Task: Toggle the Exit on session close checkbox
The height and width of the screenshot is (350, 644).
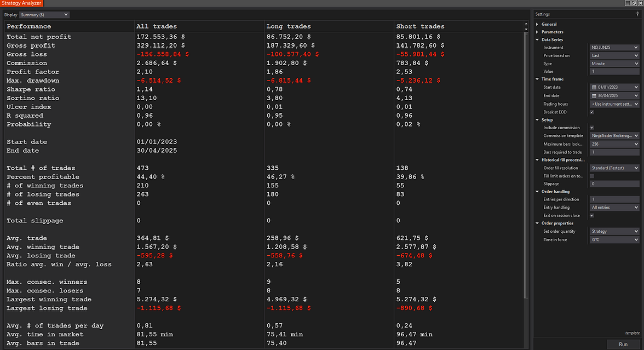Action: [592, 216]
